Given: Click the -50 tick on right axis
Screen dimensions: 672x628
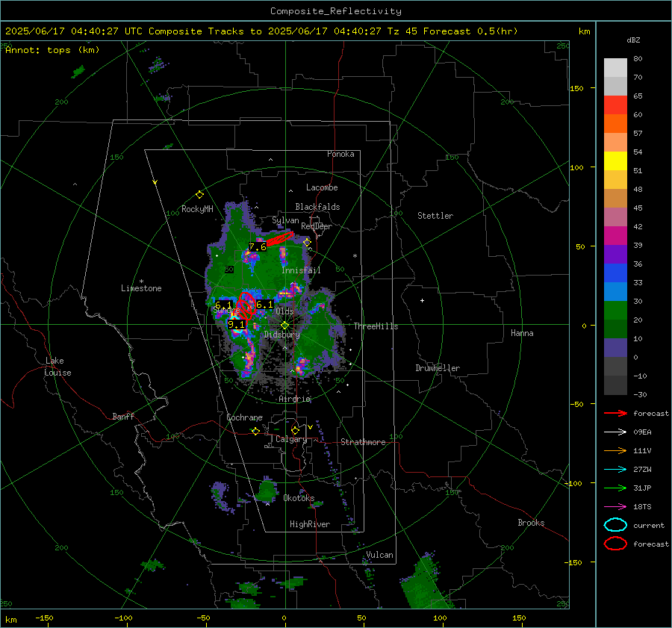Looking at the screenshot, I should [x=576, y=404].
